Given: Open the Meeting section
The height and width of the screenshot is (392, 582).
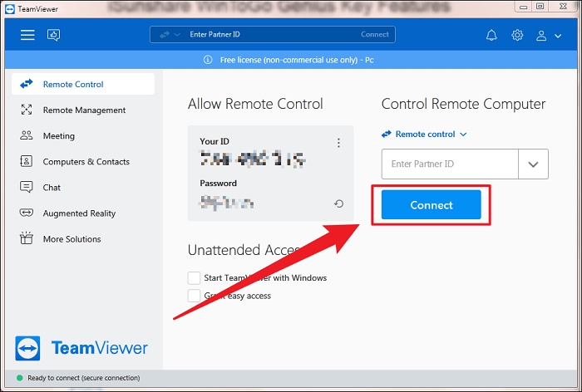Looking at the screenshot, I should coord(83,135).
